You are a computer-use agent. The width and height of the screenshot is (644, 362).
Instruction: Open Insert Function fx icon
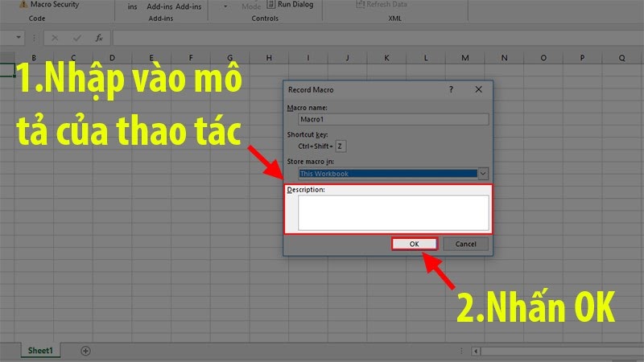tap(99, 38)
